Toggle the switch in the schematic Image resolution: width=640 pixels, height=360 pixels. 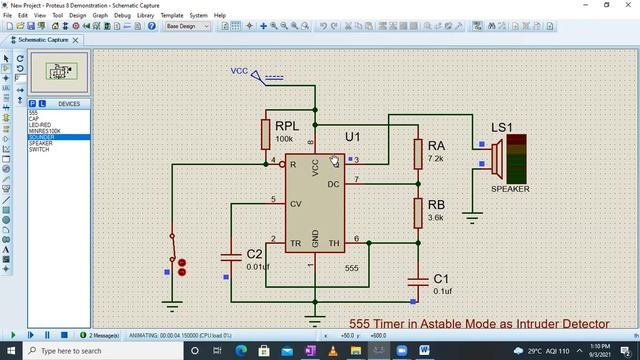tap(172, 248)
